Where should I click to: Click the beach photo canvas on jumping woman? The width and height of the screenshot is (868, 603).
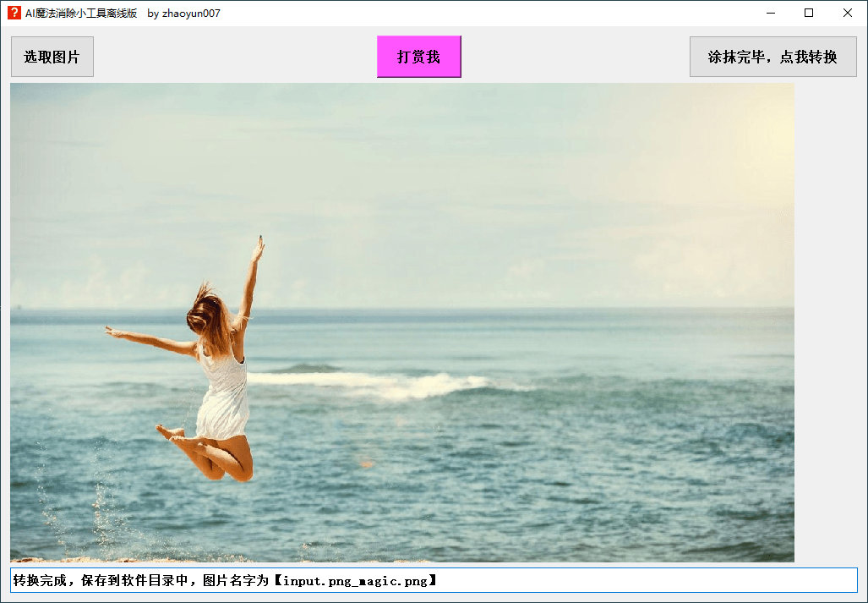point(402,322)
